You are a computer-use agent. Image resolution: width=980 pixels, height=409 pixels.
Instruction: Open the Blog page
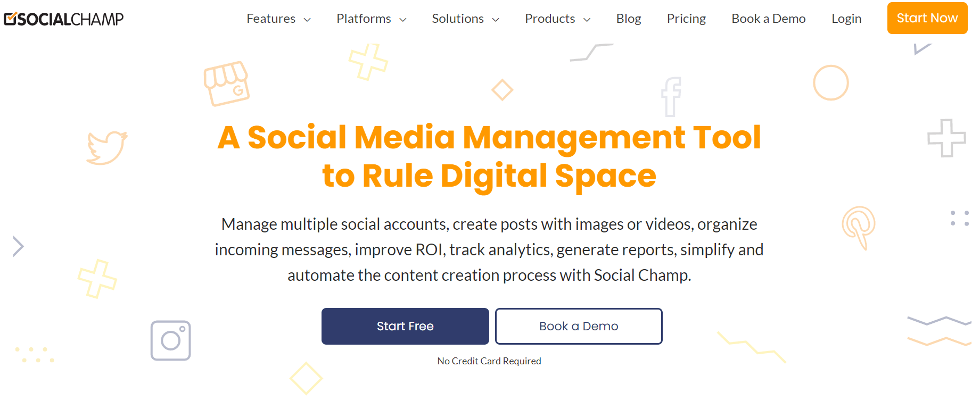pos(629,19)
